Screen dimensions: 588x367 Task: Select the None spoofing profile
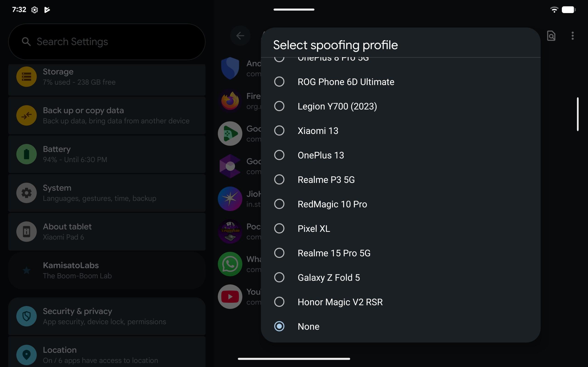coord(279,326)
